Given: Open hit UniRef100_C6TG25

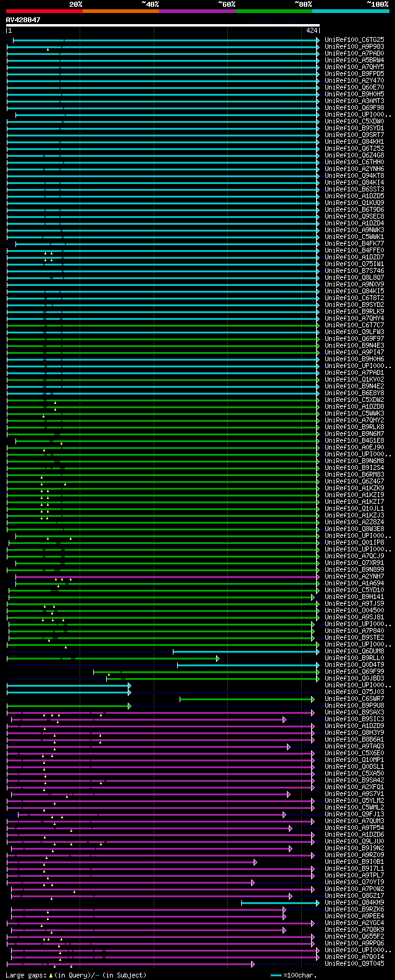Looking at the screenshot, I should click(x=354, y=40).
